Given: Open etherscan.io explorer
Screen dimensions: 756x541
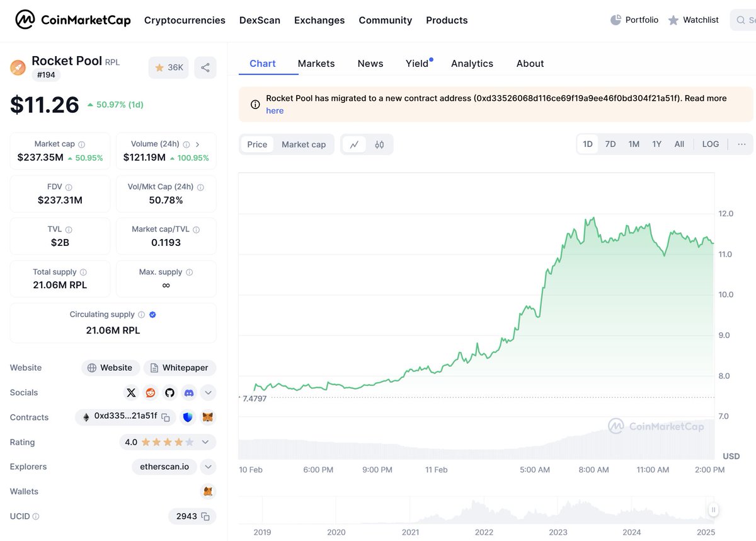Looking at the screenshot, I should pyautogui.click(x=164, y=467).
